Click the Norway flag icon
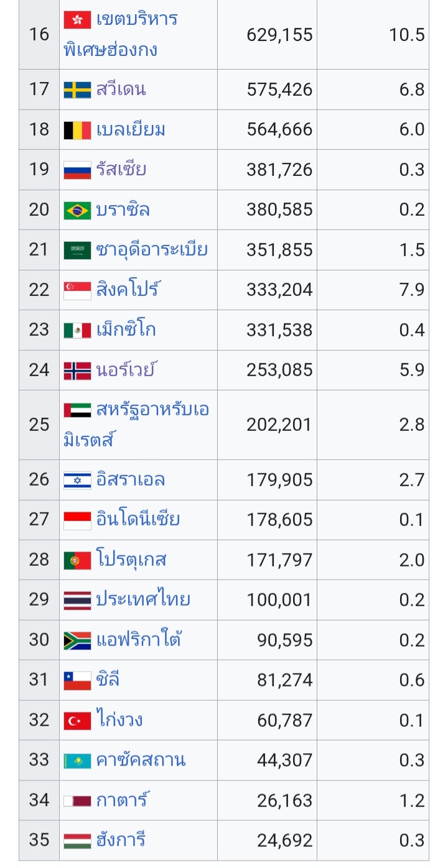This screenshot has height=868, width=448. pos(77,371)
